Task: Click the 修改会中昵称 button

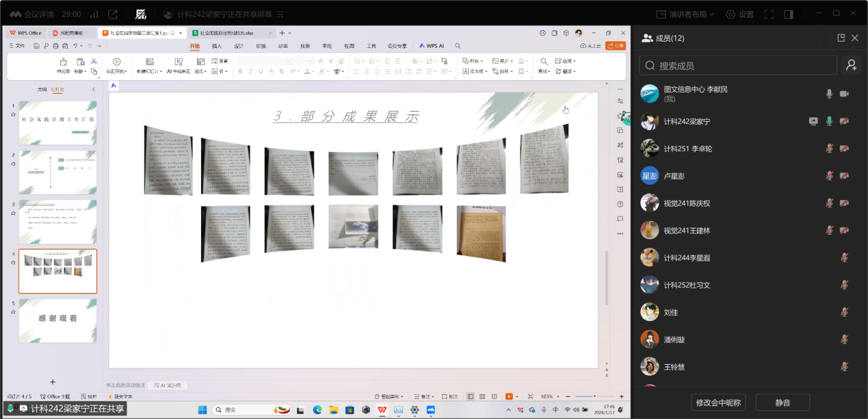Action: tap(718, 402)
